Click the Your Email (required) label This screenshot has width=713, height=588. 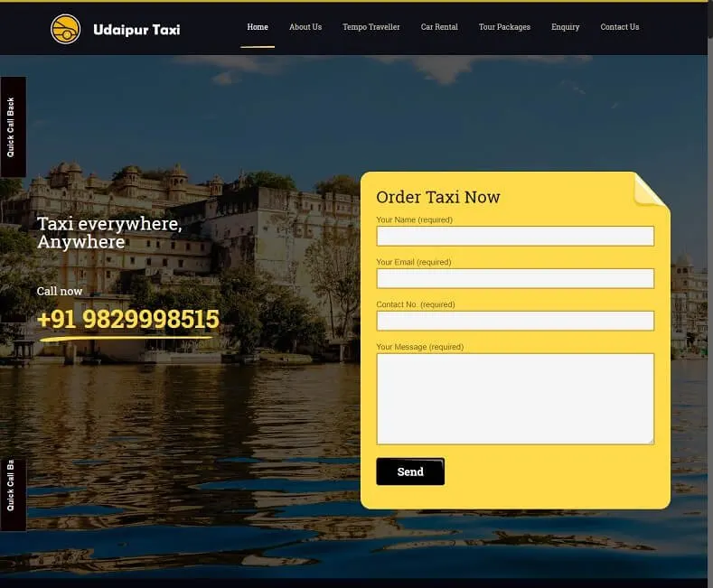click(414, 262)
